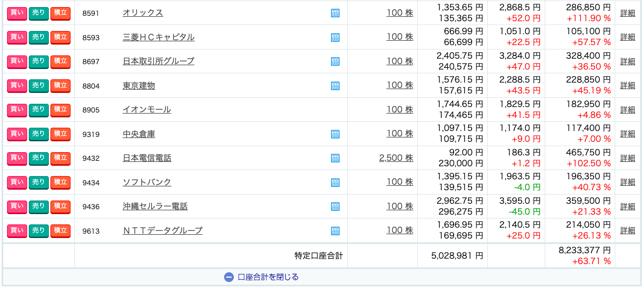The image size is (644, 288).
Task: Click 売り for 沖縄セルラー電話
Action: click(x=39, y=206)
